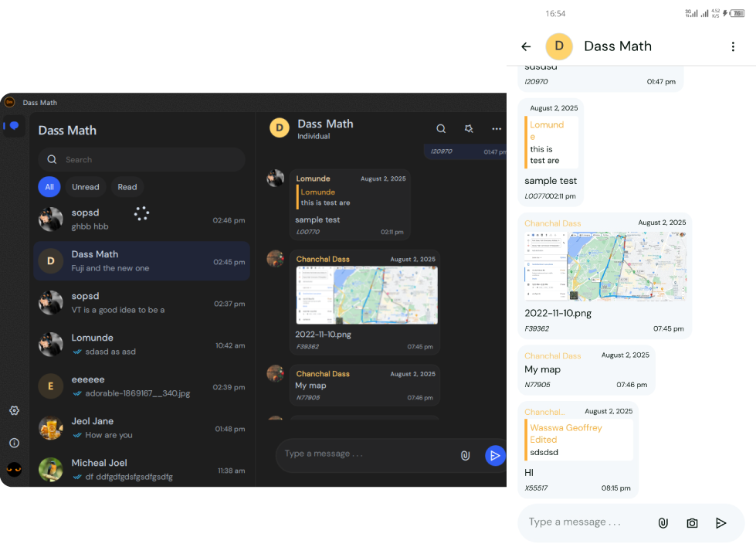Click the pin icon in desktop chat header
The height and width of the screenshot is (554, 756).
pos(469,129)
